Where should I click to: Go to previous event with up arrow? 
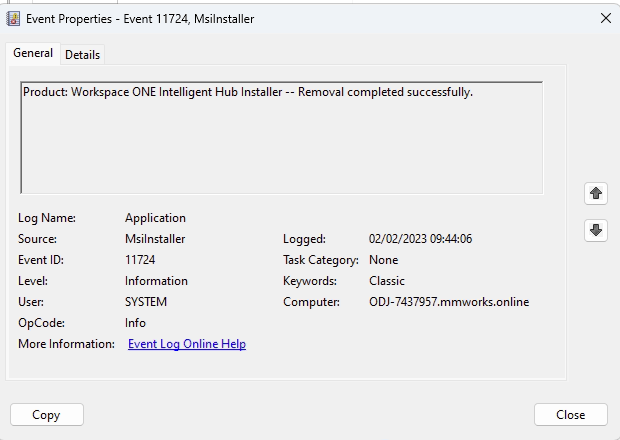[x=596, y=194]
